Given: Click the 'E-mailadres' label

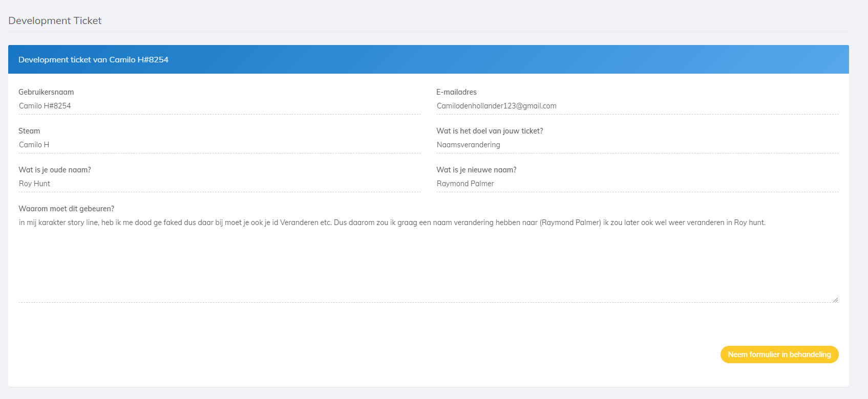Looking at the screenshot, I should click(456, 92).
